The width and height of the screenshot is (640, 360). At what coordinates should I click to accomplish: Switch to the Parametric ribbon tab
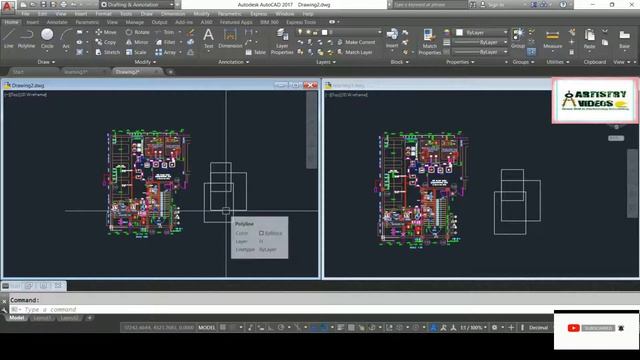click(87, 22)
